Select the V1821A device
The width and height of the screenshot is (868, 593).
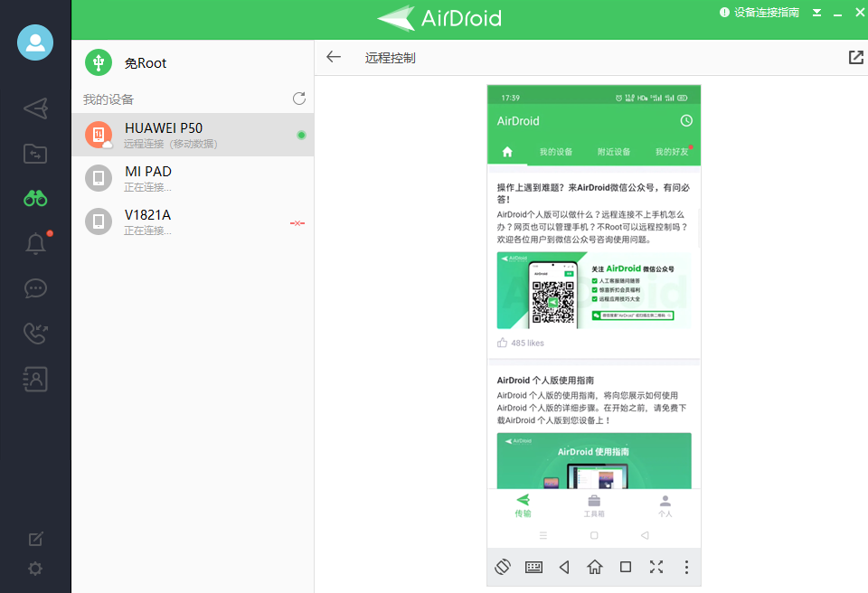point(193,221)
